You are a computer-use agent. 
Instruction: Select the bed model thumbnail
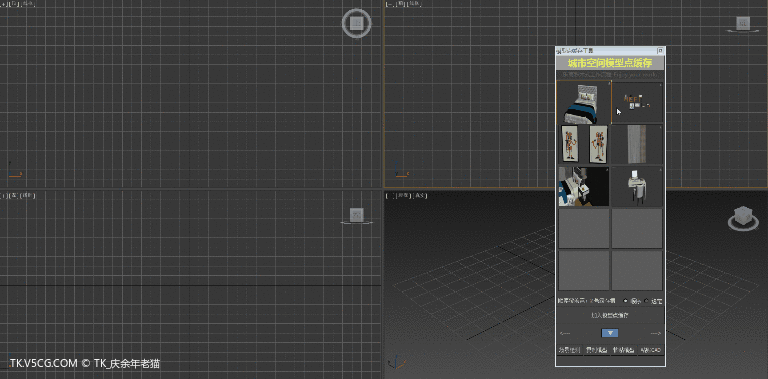tap(584, 102)
